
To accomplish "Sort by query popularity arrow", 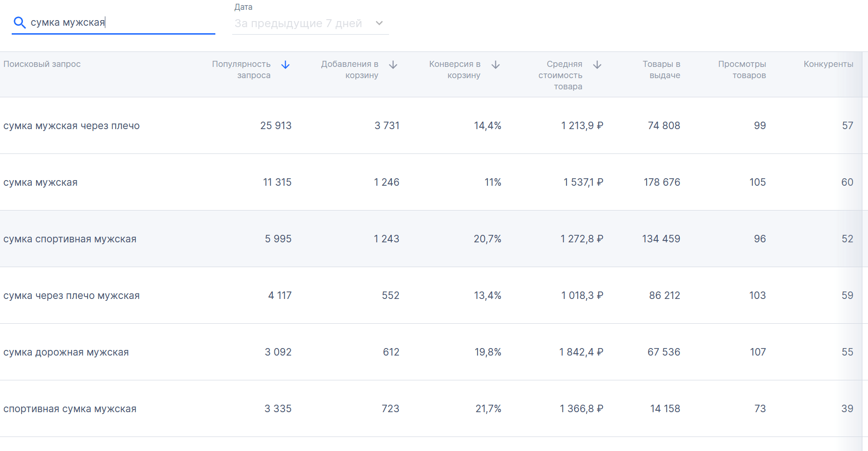I will point(286,65).
